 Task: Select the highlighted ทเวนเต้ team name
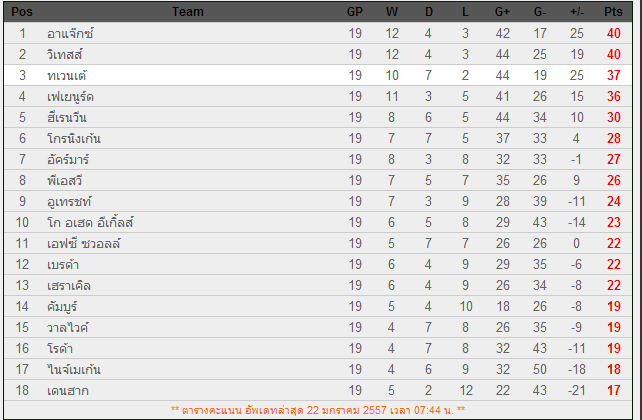pos(69,75)
